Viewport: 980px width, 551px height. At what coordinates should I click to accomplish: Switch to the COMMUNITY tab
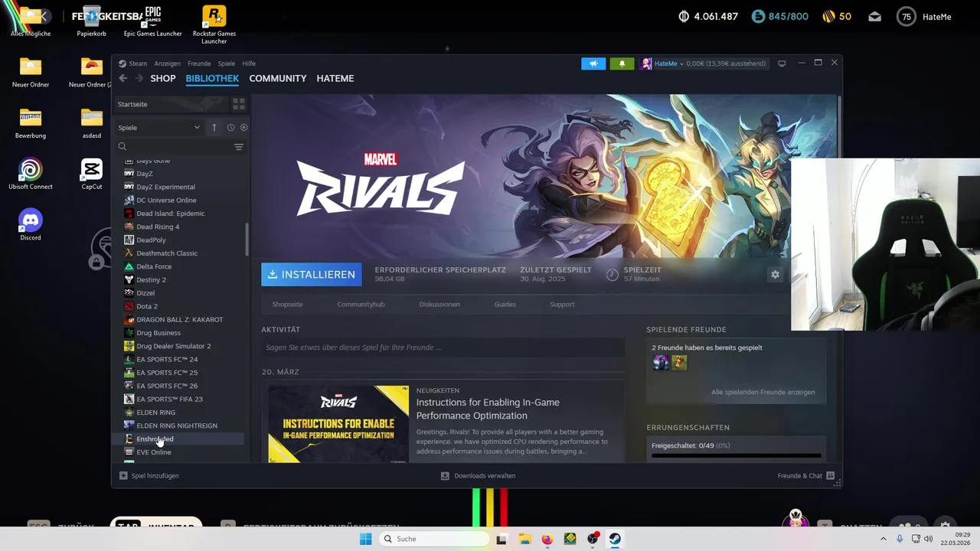278,78
